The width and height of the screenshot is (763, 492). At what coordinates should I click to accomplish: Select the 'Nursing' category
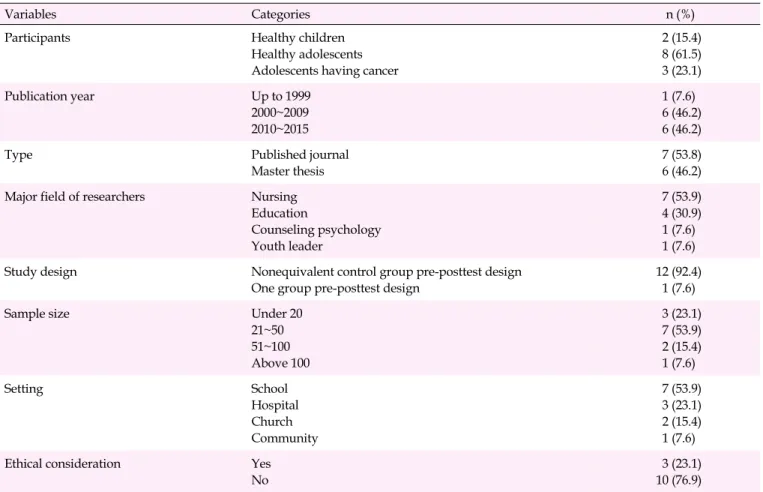[x=274, y=197]
